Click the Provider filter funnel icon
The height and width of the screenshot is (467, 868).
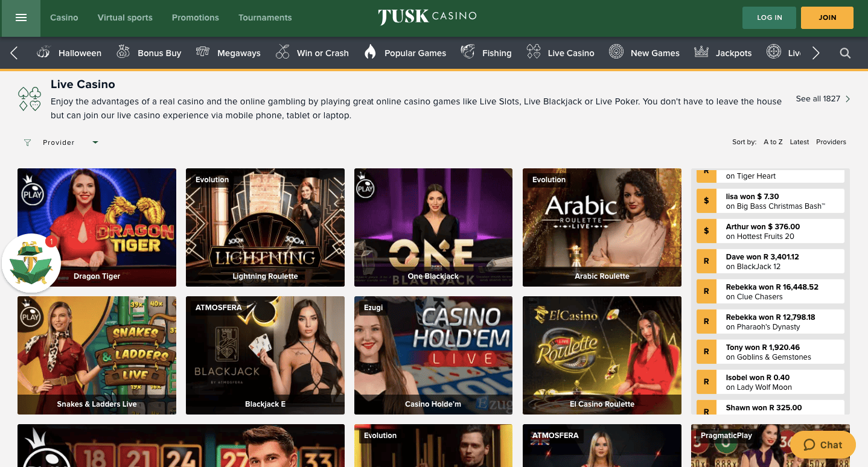coord(27,143)
